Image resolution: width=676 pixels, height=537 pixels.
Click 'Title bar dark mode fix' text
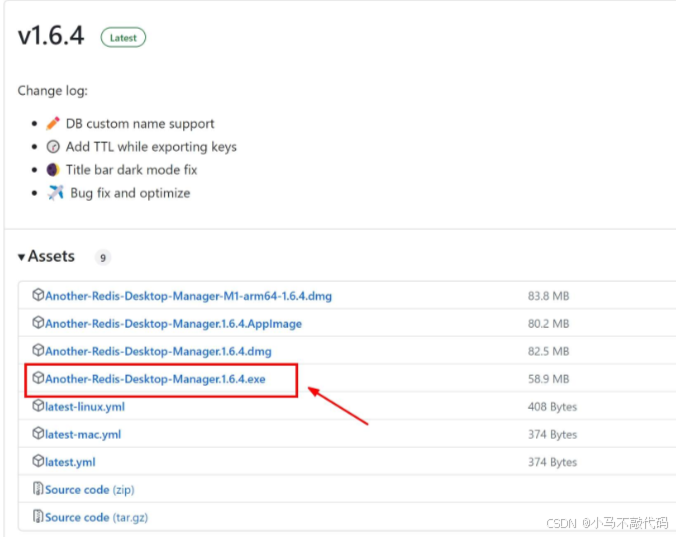[x=131, y=170]
